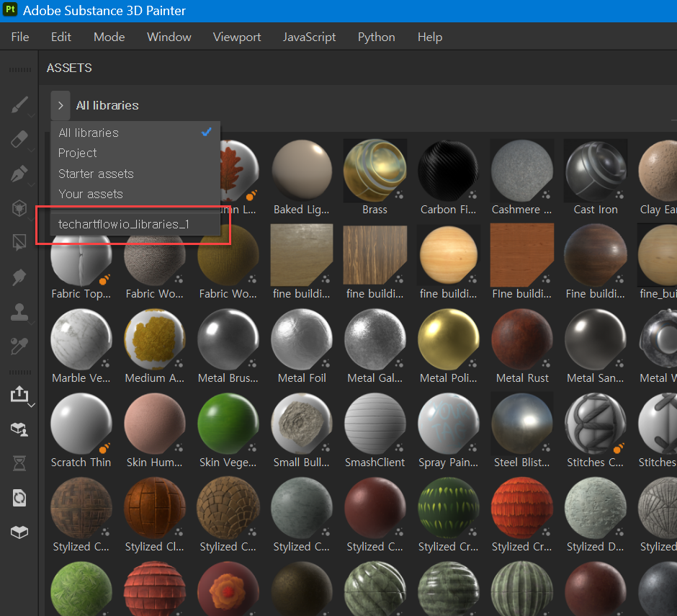Image resolution: width=677 pixels, height=616 pixels.
Task: Select the Stylized Cl... brick material thumbnail
Action: click(x=155, y=508)
